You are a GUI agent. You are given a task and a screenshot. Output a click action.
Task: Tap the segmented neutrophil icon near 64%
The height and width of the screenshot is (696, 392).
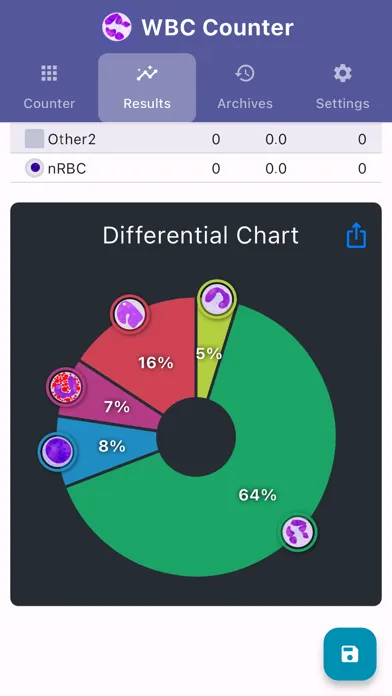point(299,532)
